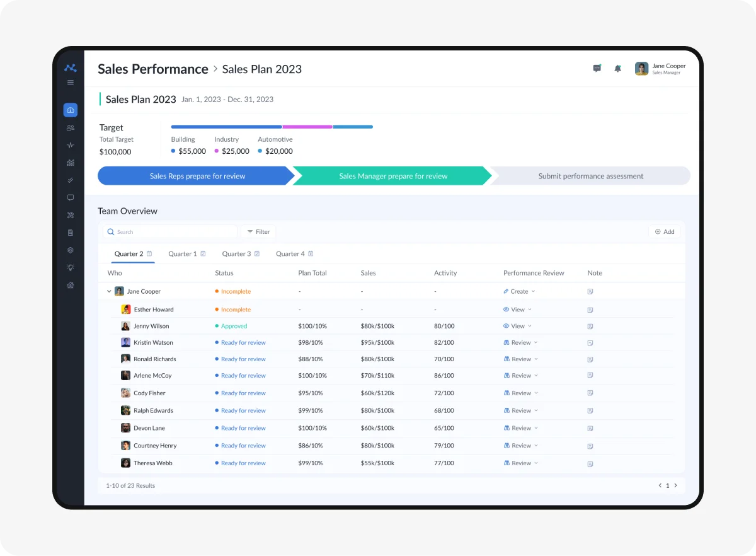Open View dropdown for Esther Howard

[517, 310]
